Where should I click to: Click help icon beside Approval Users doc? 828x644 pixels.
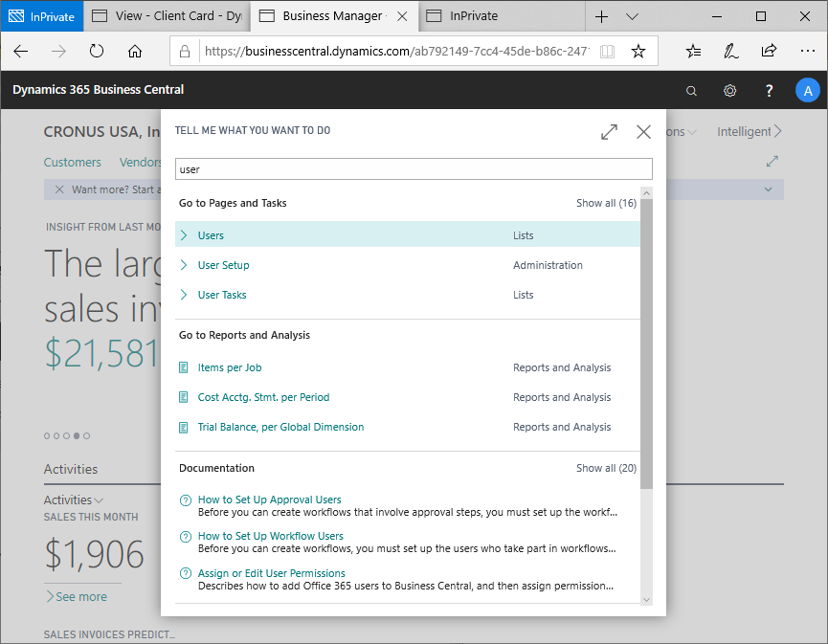186,500
